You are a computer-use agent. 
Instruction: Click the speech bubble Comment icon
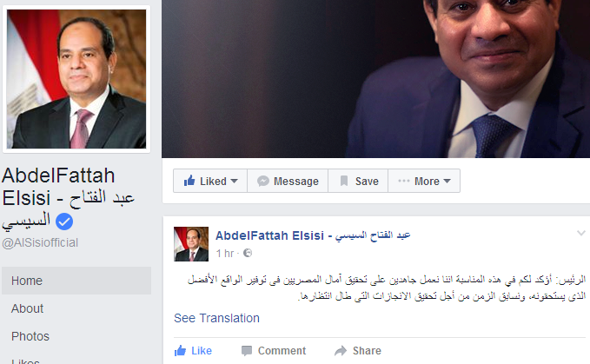(247, 351)
